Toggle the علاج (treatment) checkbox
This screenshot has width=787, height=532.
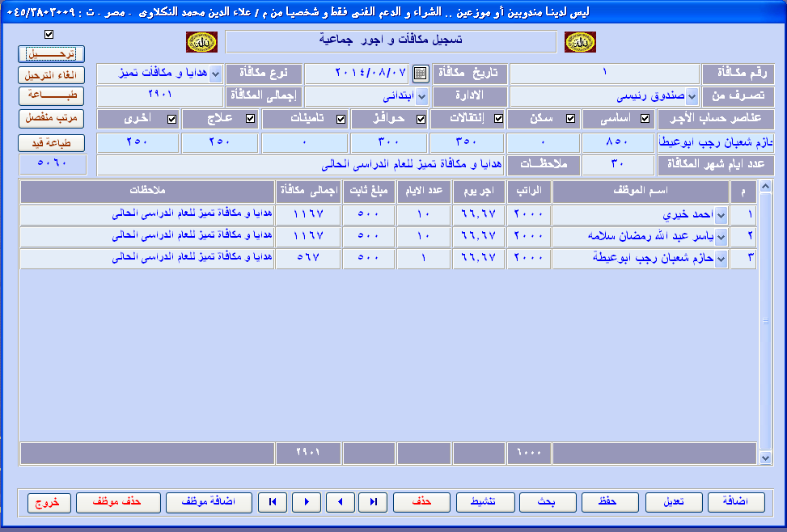pyautogui.click(x=250, y=119)
